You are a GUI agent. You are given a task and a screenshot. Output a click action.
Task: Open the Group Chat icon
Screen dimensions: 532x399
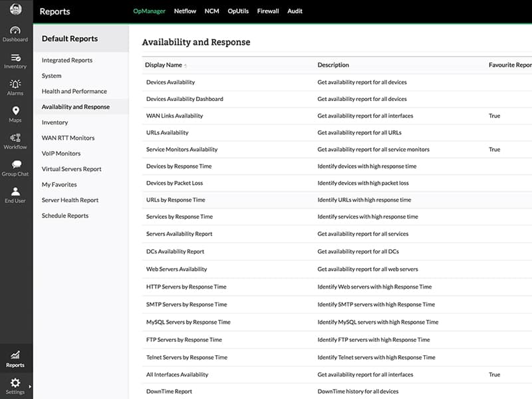click(x=15, y=165)
